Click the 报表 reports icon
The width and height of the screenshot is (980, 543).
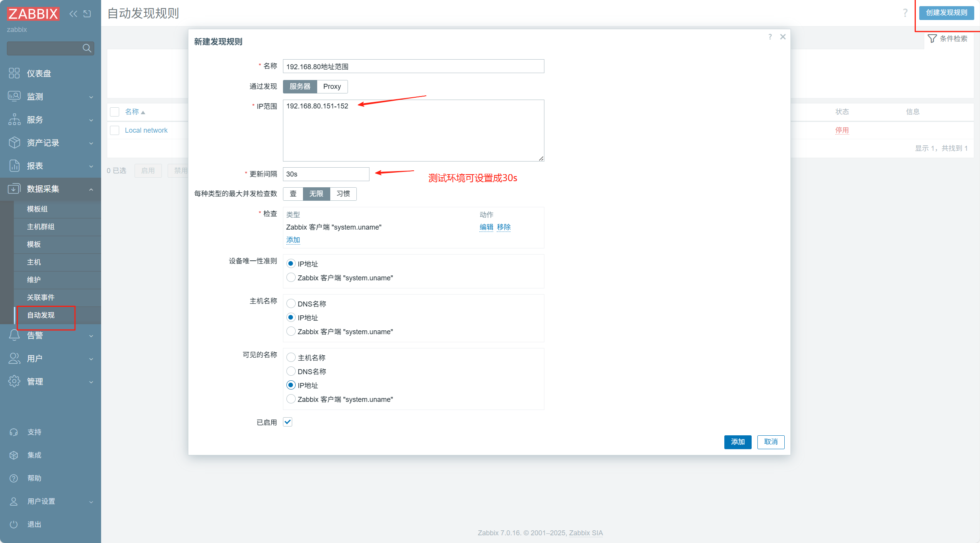pos(14,165)
